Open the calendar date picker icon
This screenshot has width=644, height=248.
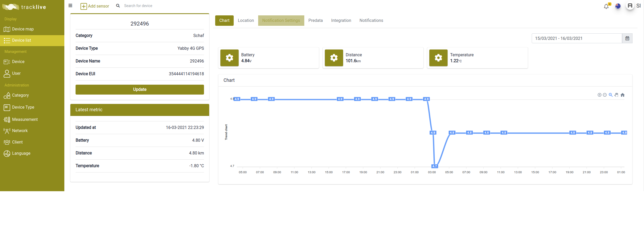[x=627, y=39]
